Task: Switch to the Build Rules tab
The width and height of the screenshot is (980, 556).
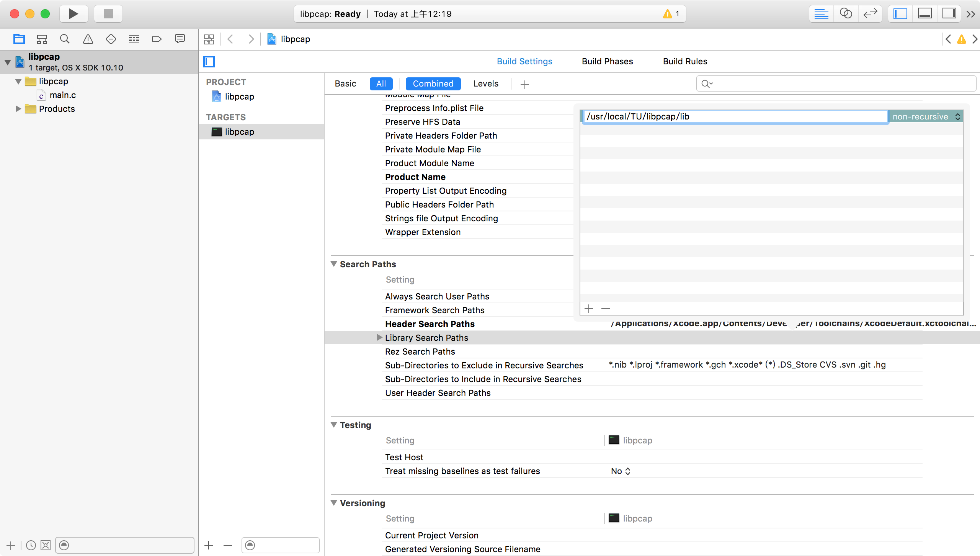Action: [685, 61]
